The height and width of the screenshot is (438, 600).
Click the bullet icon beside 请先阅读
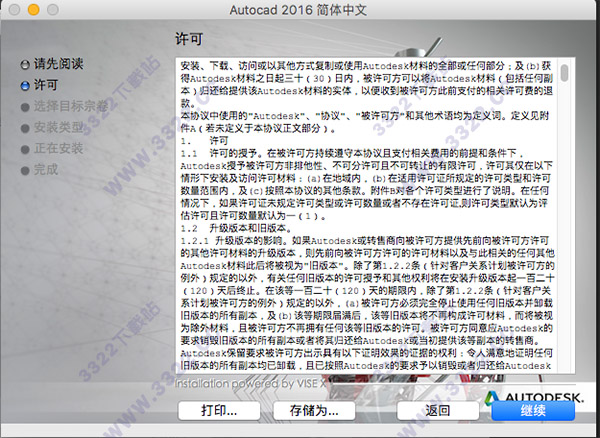pos(25,65)
